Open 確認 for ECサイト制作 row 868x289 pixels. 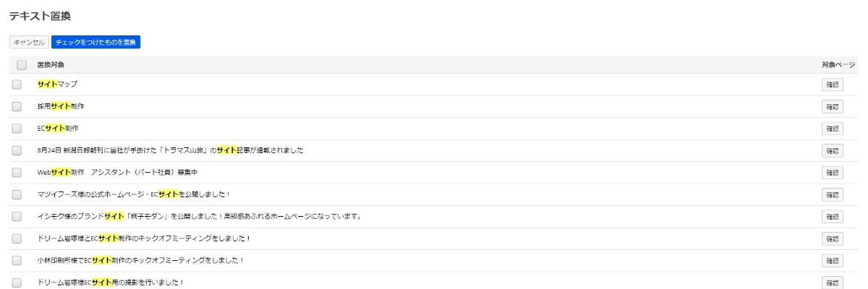click(x=832, y=129)
